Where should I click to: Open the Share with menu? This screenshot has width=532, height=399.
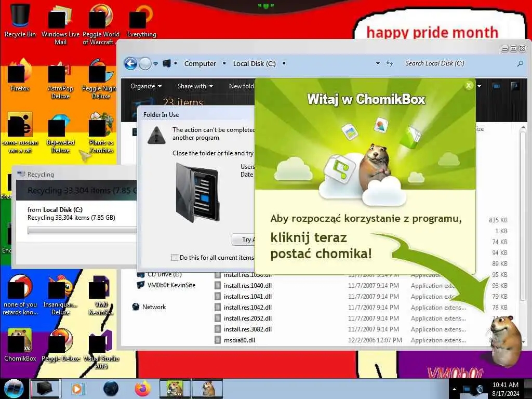coord(195,86)
